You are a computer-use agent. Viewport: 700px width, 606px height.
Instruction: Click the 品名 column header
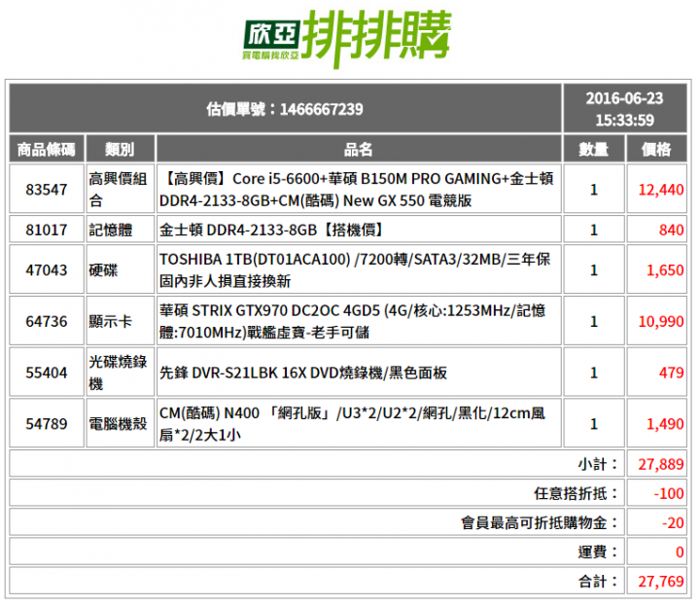coord(359,149)
